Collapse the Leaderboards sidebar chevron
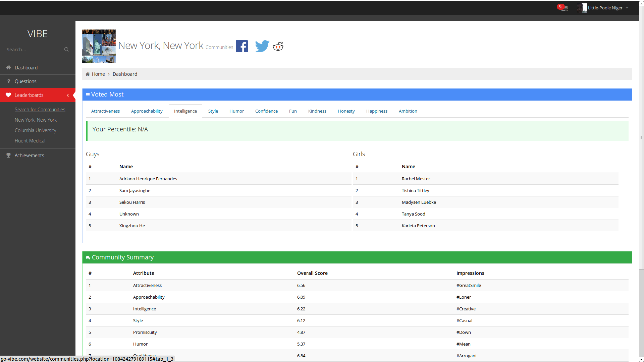 [x=68, y=95]
